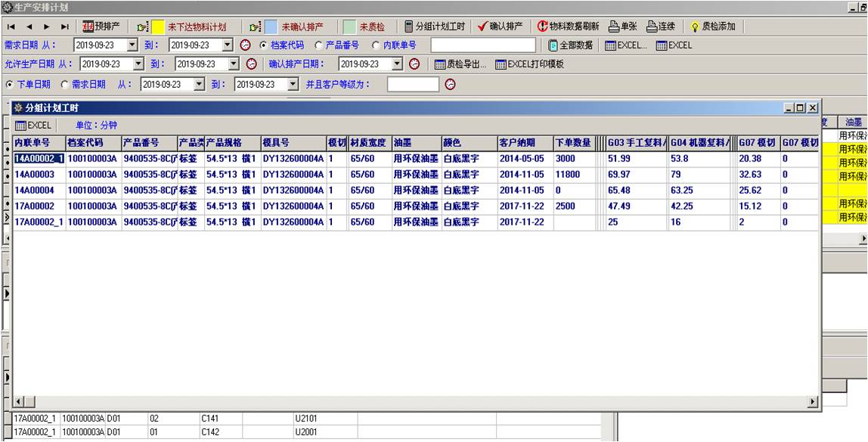868x442 pixels.
Task: Click clock icon after 确认排产日期
Action: (x=414, y=64)
